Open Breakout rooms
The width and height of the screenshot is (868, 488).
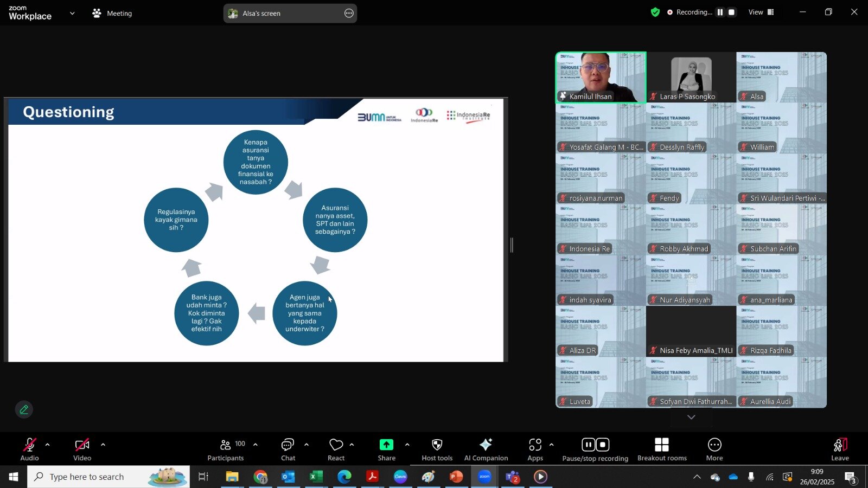(662, 450)
